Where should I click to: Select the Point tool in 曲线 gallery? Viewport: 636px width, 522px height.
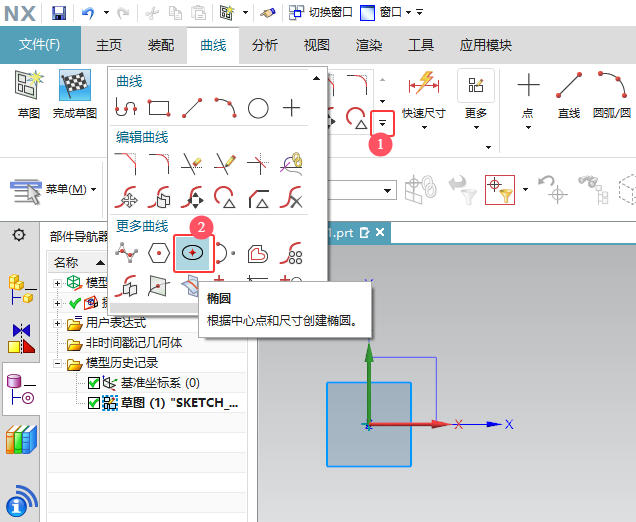(x=291, y=108)
